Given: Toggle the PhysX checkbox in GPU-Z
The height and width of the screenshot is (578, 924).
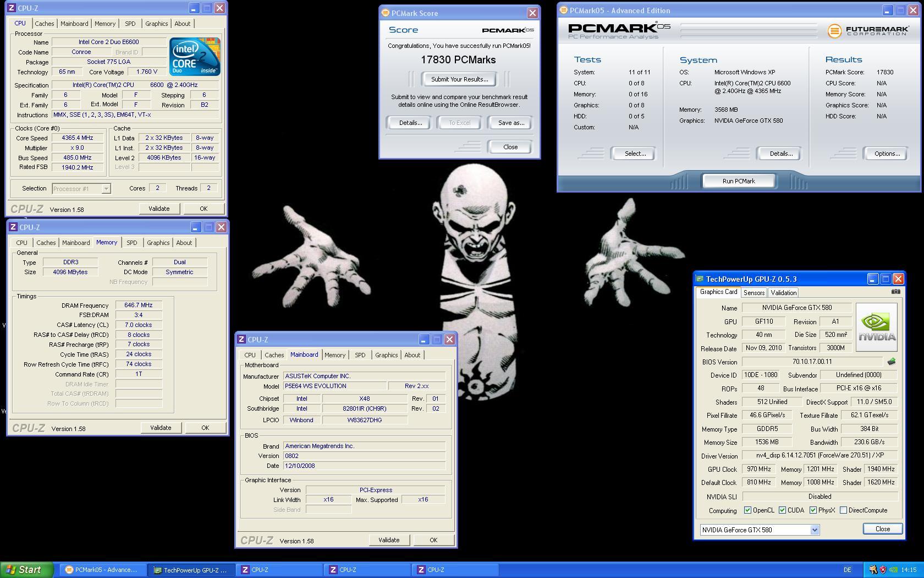Looking at the screenshot, I should (x=813, y=510).
